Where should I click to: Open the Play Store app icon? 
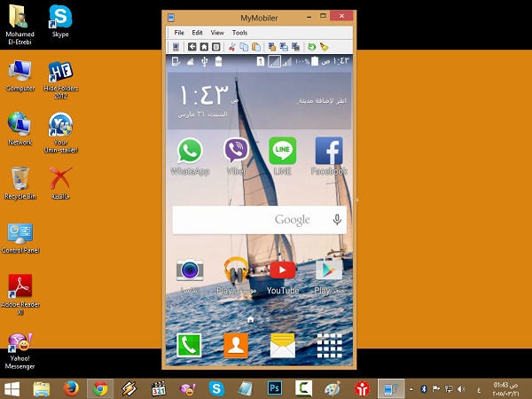[x=329, y=276]
